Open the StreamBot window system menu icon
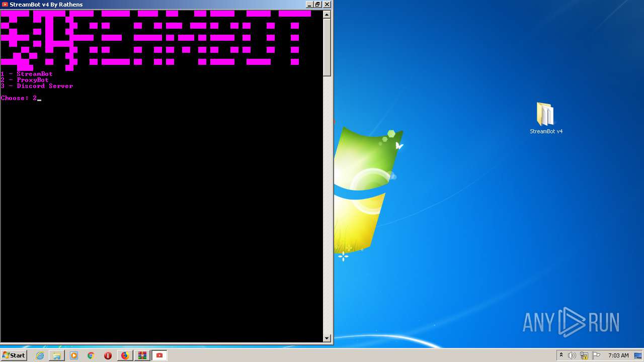Image resolution: width=644 pixels, height=362 pixels. 5,4
